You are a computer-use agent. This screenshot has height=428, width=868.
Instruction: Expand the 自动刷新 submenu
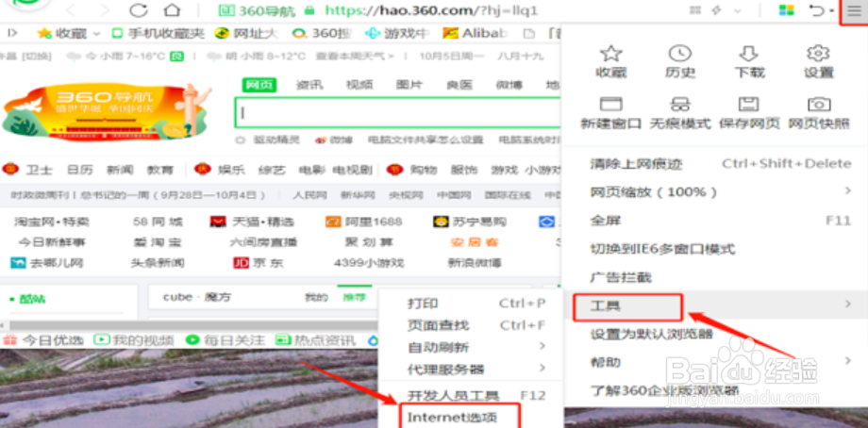point(542,347)
